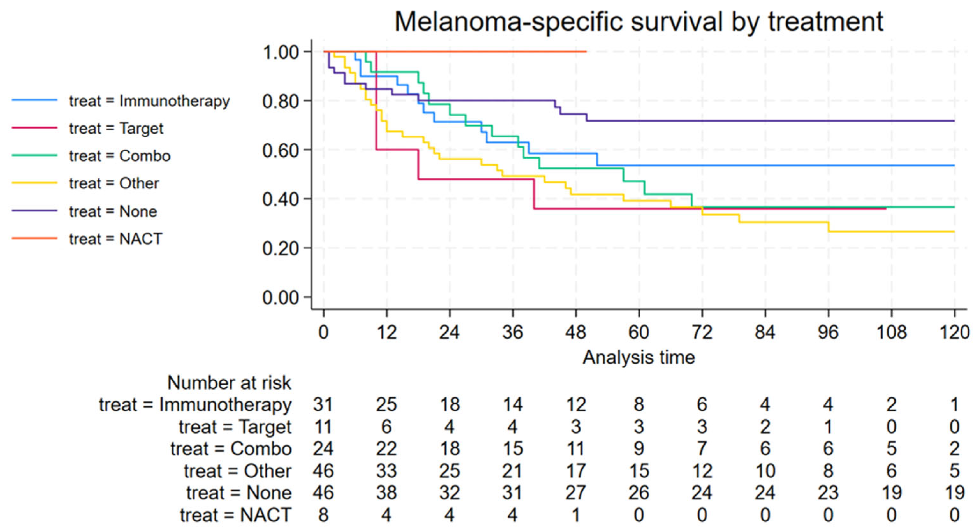Click the 48 tick on the time axis

click(576, 332)
